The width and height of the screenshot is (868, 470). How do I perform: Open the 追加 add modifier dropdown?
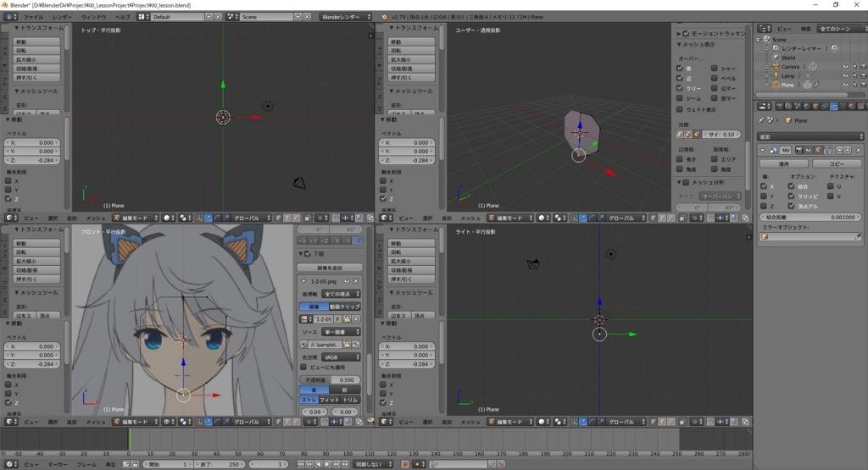(x=810, y=136)
